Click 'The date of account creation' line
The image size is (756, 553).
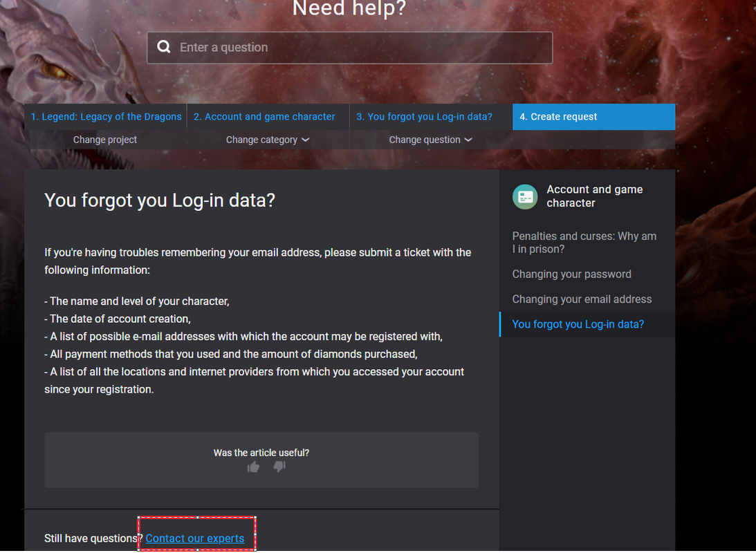[118, 319]
